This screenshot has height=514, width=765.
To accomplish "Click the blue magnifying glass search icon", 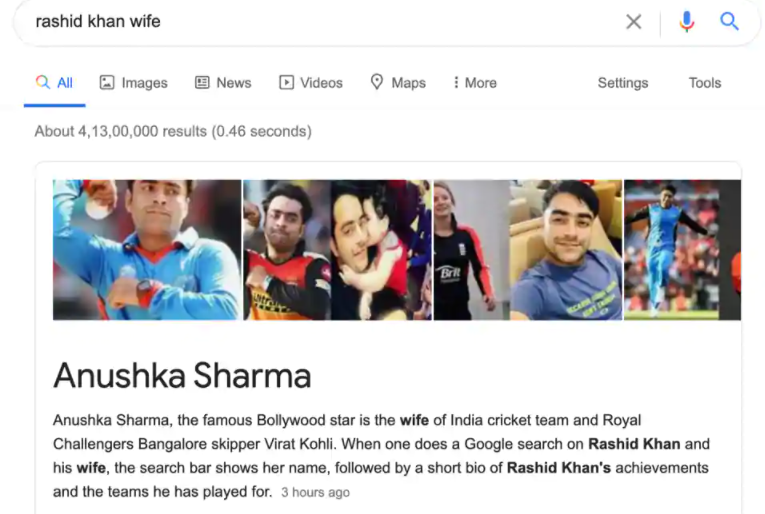I will (729, 21).
